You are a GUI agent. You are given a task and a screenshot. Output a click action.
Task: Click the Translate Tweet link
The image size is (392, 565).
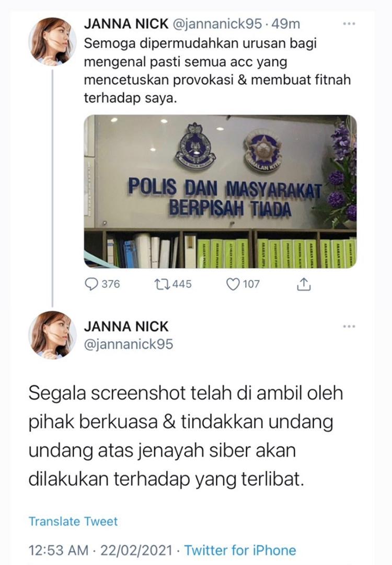[73, 522]
